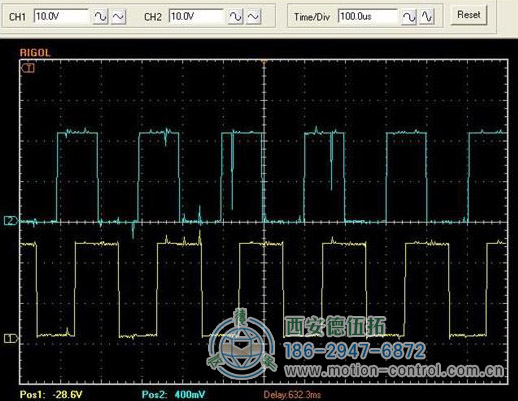The width and height of the screenshot is (518, 401).
Task: Click the CH1 10.0V voltage field
Action: tap(61, 16)
